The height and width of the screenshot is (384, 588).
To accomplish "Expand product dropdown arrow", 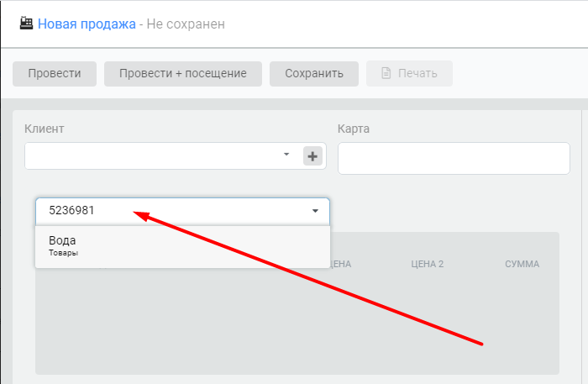I will pyautogui.click(x=315, y=211).
